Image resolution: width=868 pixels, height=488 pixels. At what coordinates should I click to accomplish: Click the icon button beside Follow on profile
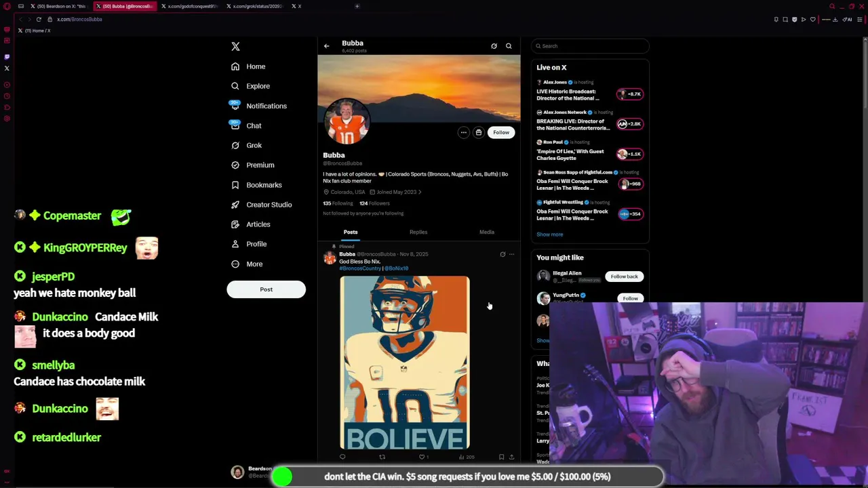[x=478, y=132]
